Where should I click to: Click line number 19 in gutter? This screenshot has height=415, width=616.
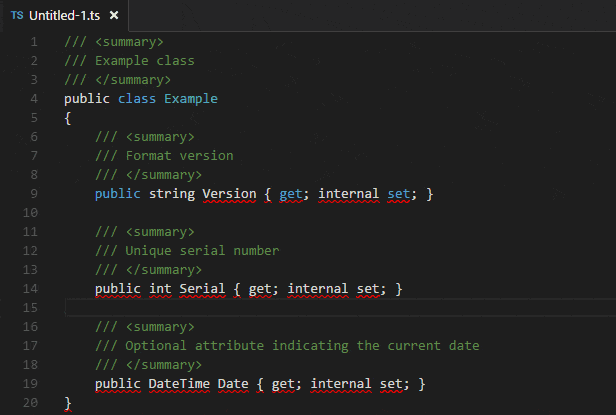[x=30, y=384]
